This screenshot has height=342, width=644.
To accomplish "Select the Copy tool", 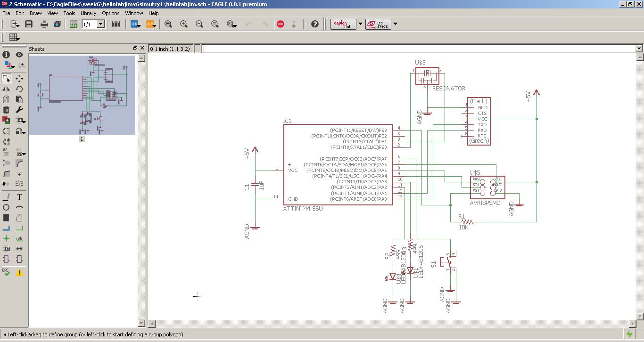I will pos(6,99).
